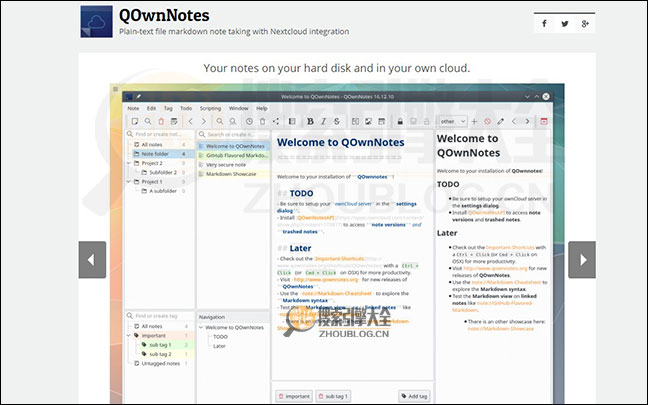Image resolution: width=648 pixels, height=405 pixels.
Task: Go to the next carousel slide
Action: (582, 260)
